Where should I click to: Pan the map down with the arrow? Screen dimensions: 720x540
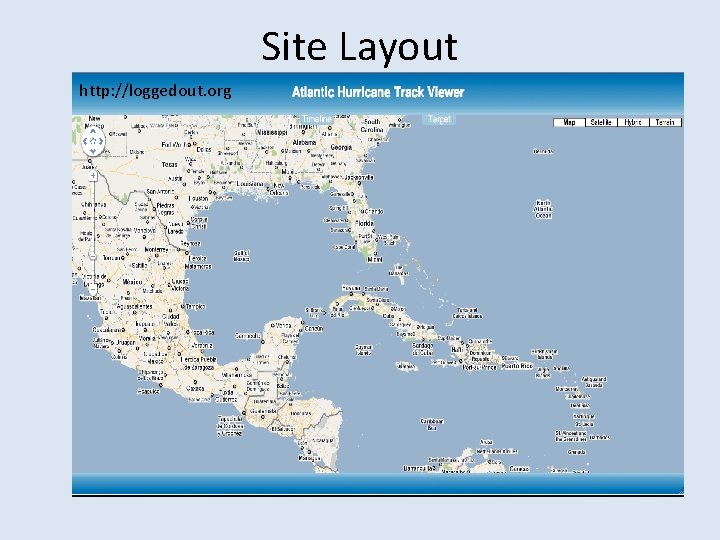pos(93,151)
